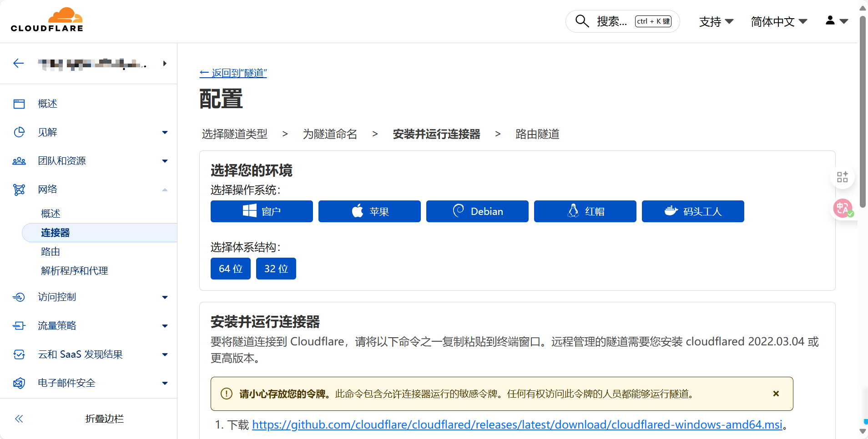Click the 见解 insights pie icon

(19, 132)
